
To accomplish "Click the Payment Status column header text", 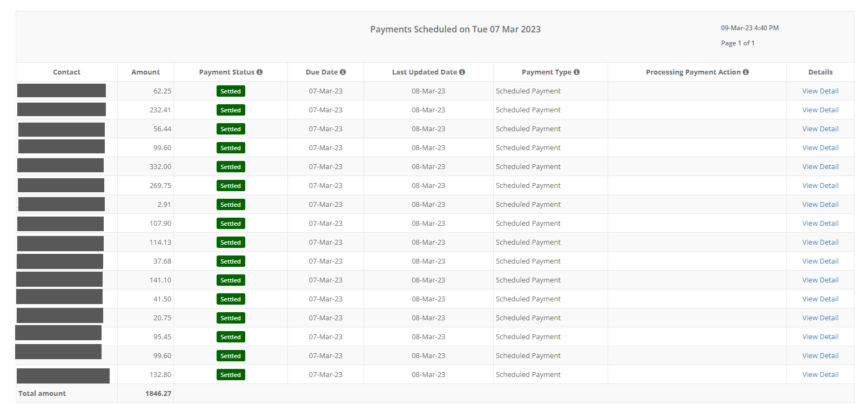I will [226, 72].
